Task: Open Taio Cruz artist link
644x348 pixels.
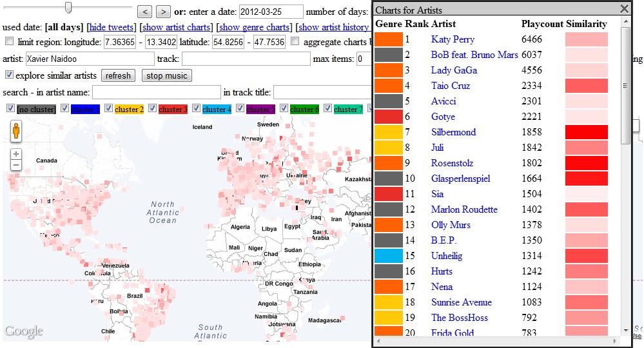Action: tap(451, 86)
